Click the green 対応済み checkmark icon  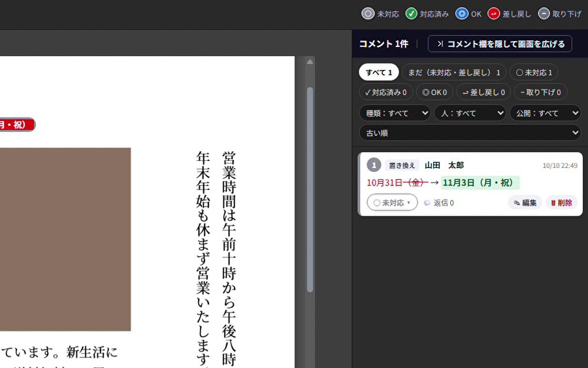(x=412, y=14)
